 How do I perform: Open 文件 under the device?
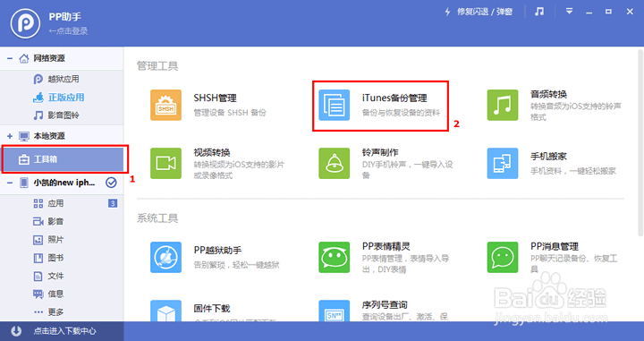[x=55, y=276]
